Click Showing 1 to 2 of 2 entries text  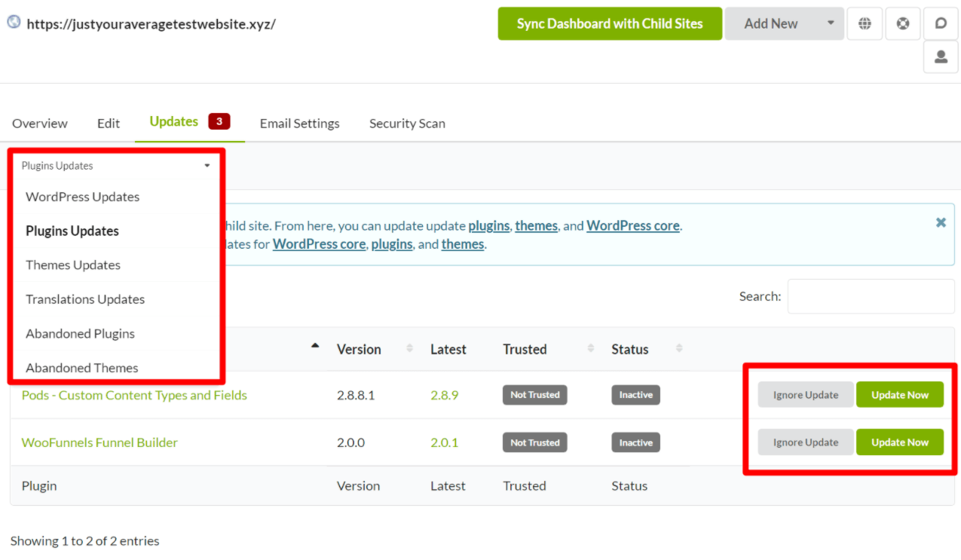coord(85,541)
